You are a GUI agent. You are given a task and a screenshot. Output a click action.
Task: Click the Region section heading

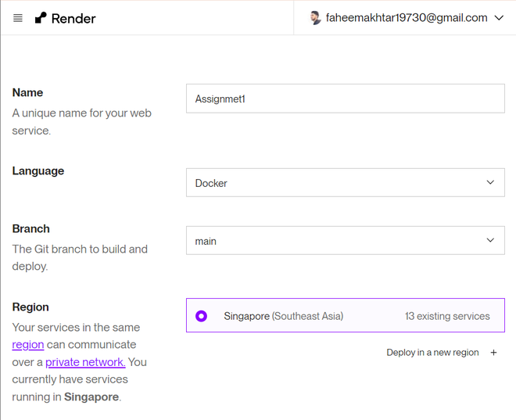[x=30, y=307]
